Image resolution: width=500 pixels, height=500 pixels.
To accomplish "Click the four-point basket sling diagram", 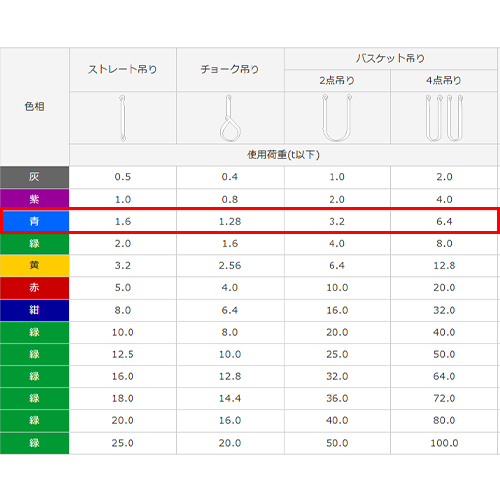I will click(444, 118).
